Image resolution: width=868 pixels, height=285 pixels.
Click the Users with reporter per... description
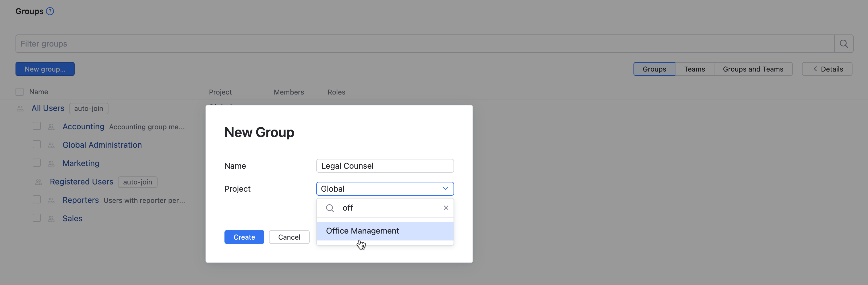144,201
